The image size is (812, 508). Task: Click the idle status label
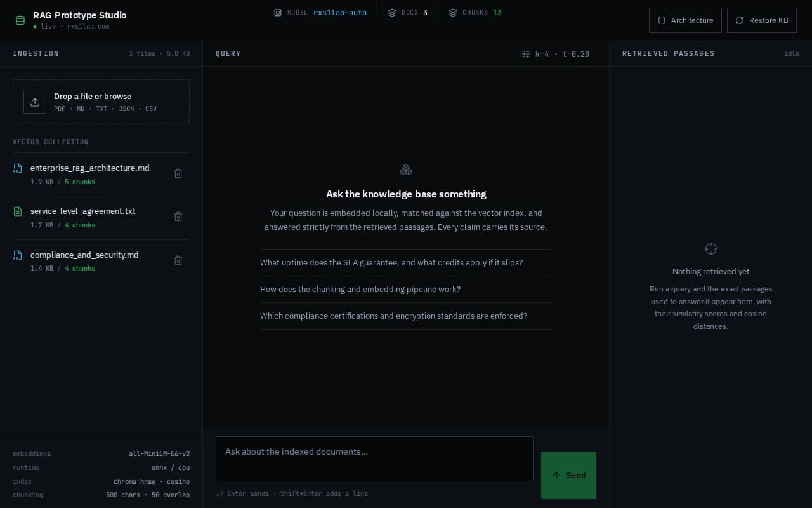[x=792, y=54]
